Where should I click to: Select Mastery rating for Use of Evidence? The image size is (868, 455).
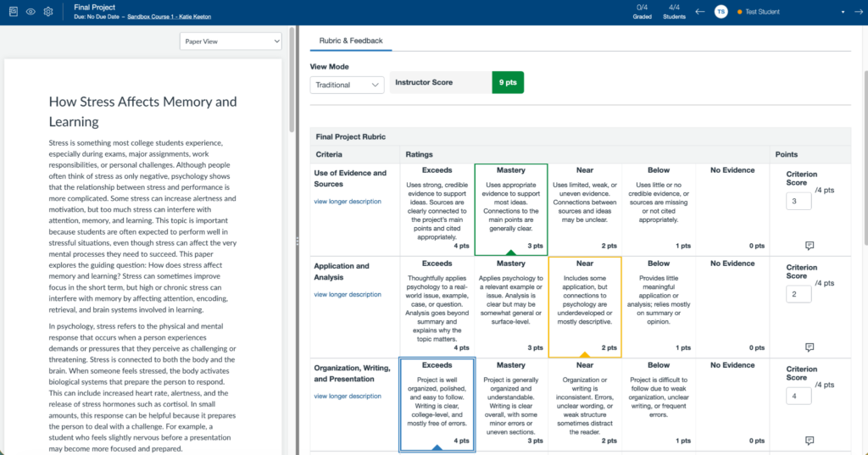point(511,209)
